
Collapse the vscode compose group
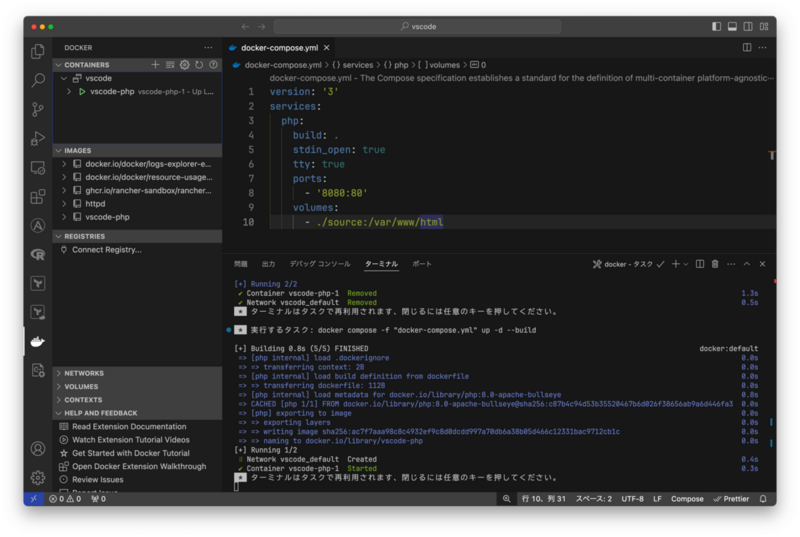(64, 78)
